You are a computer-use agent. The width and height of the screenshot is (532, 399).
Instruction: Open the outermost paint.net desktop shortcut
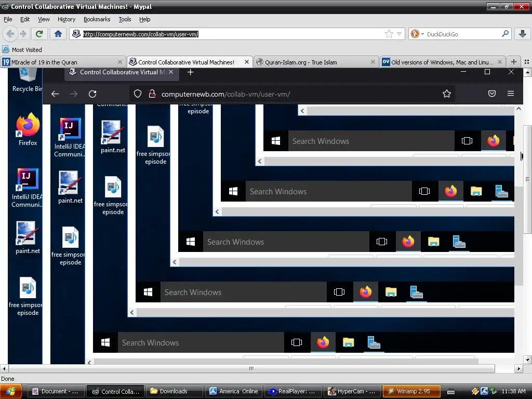coord(28,238)
